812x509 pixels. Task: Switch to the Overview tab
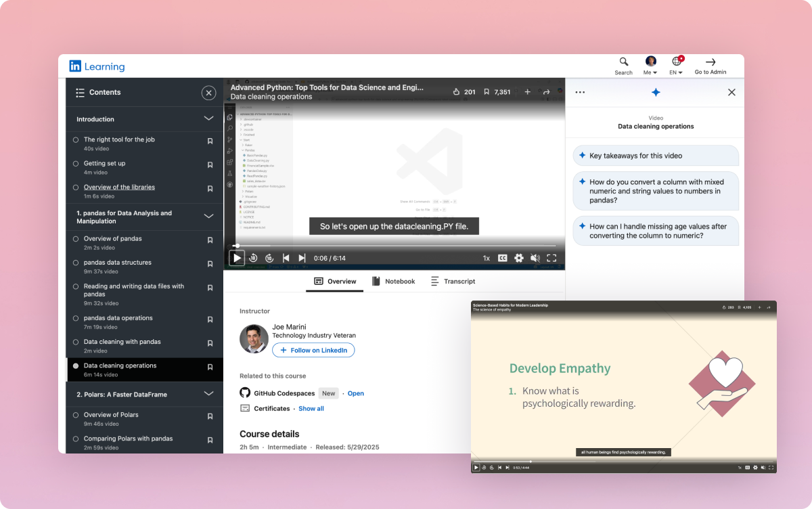tap(335, 282)
